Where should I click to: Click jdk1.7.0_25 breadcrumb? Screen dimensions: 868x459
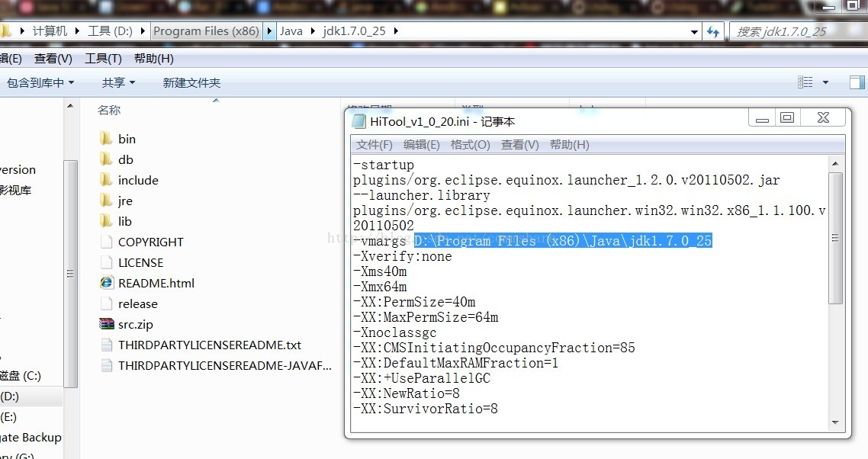pyautogui.click(x=354, y=31)
